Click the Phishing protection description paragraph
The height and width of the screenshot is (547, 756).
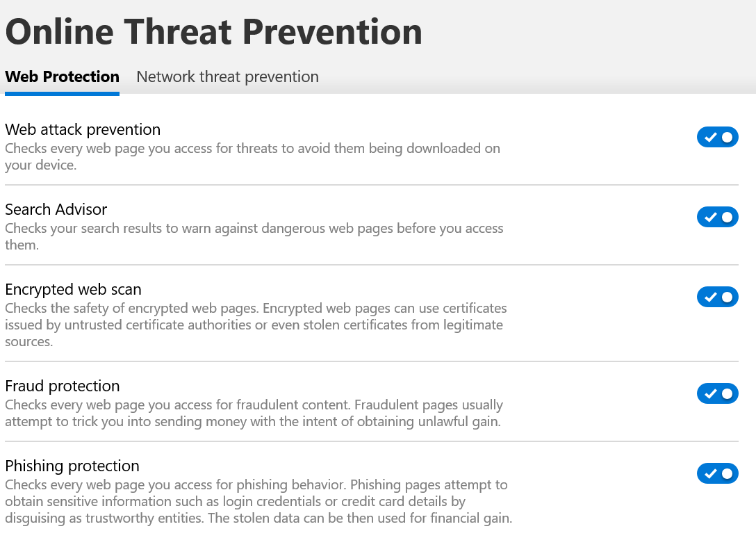point(258,501)
